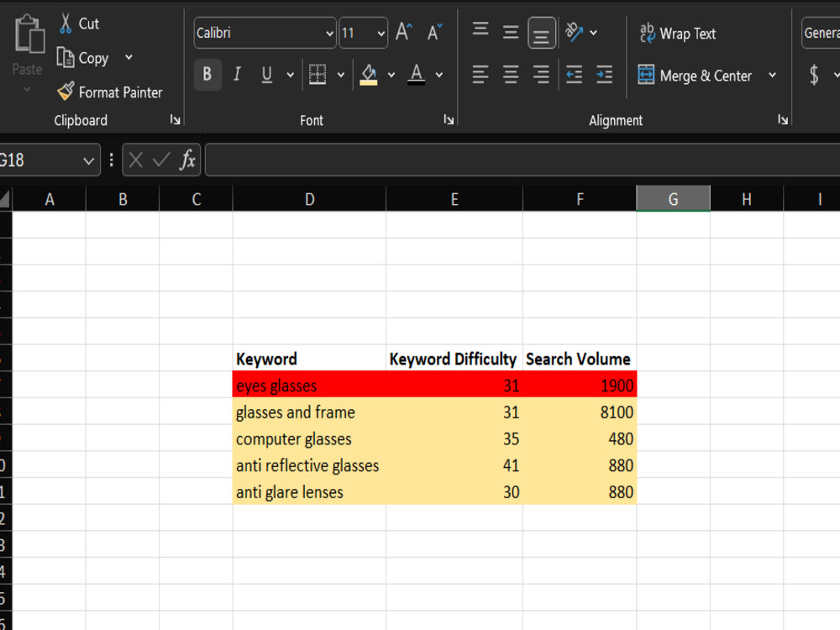This screenshot has height=630, width=840.
Task: Select the computer glasses cell
Action: [x=309, y=438]
